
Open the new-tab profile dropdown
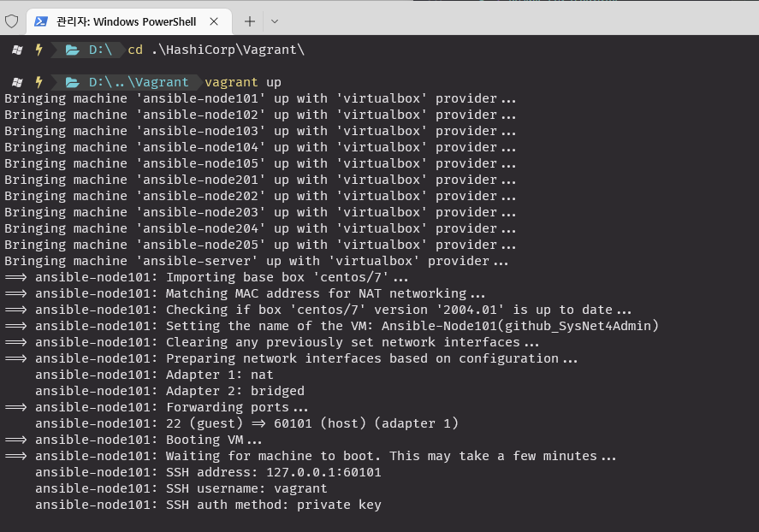(275, 21)
